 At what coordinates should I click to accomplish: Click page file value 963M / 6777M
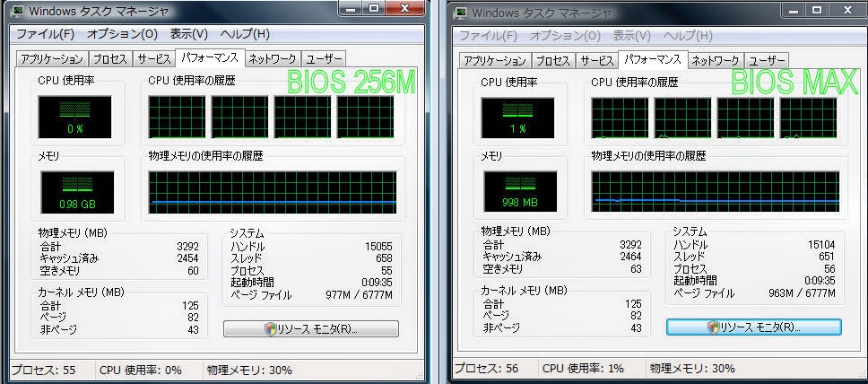[802, 293]
